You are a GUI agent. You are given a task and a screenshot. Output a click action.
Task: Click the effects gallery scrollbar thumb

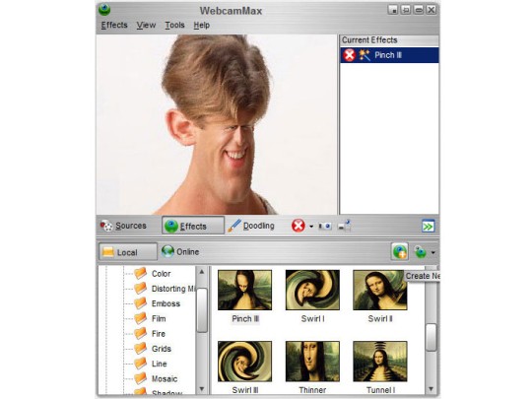click(x=432, y=337)
